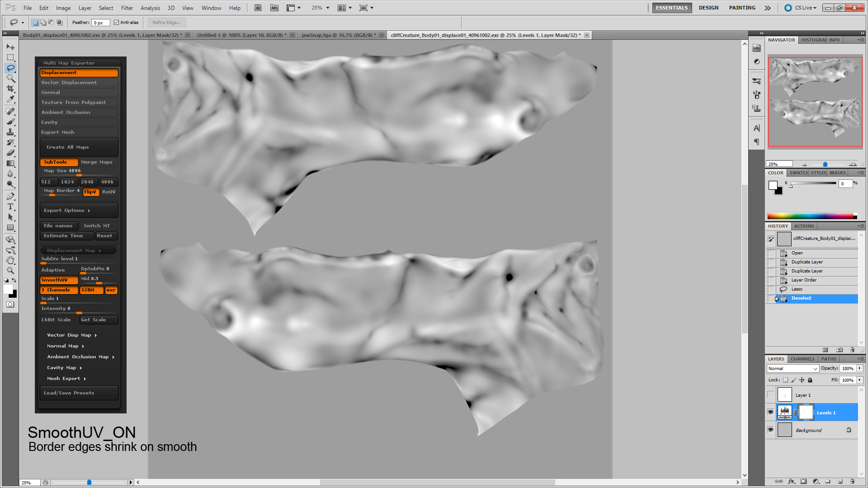Open the Character panel icon

click(756, 128)
